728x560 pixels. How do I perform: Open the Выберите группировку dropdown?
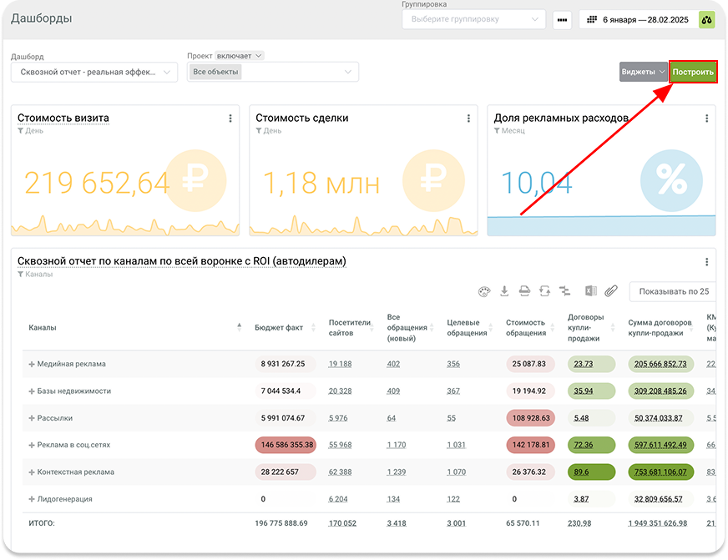[473, 19]
